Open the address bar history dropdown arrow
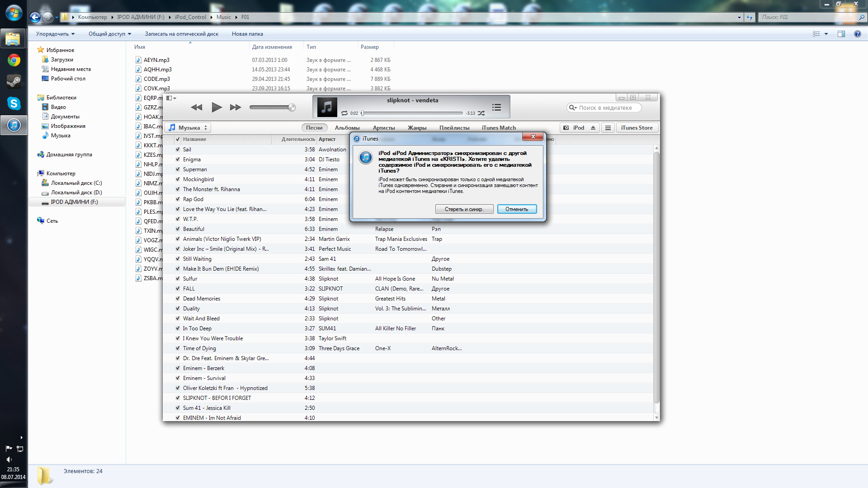868x488 pixels. (x=739, y=17)
